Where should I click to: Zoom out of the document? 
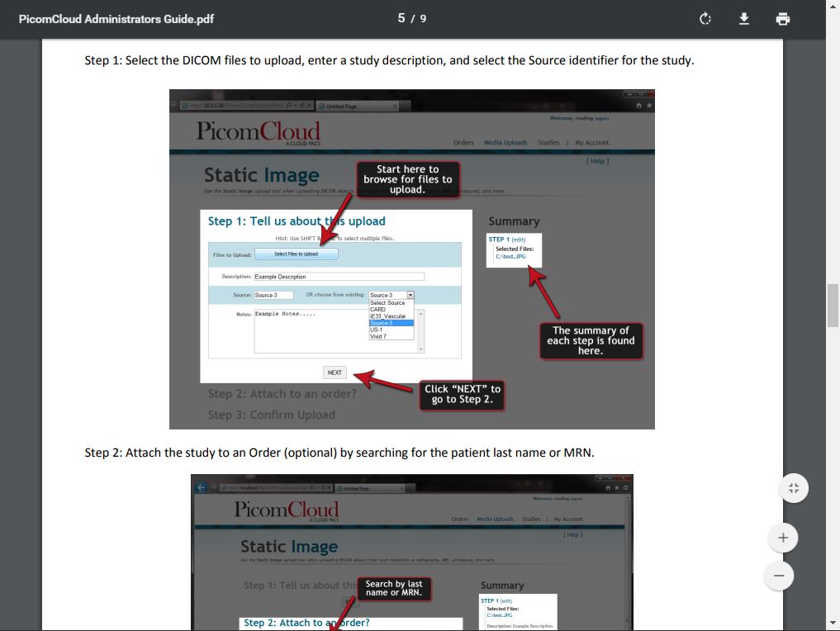tap(779, 576)
